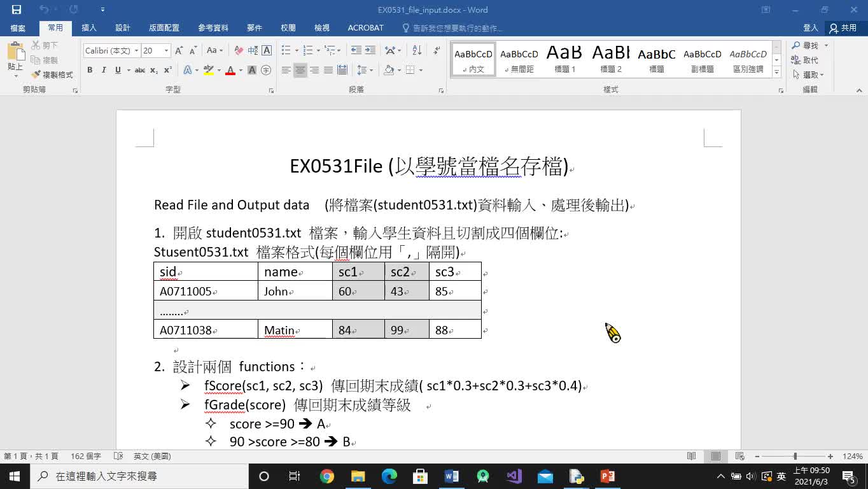The height and width of the screenshot is (489, 868).
Task: Increase font size with grow-font icon
Action: [x=179, y=50]
